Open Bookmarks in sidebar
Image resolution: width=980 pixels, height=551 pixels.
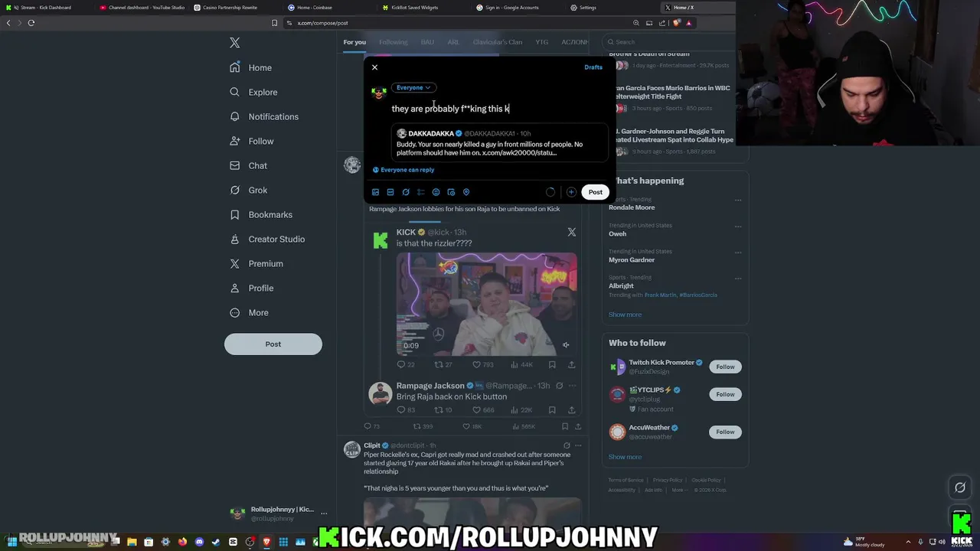coord(261,214)
